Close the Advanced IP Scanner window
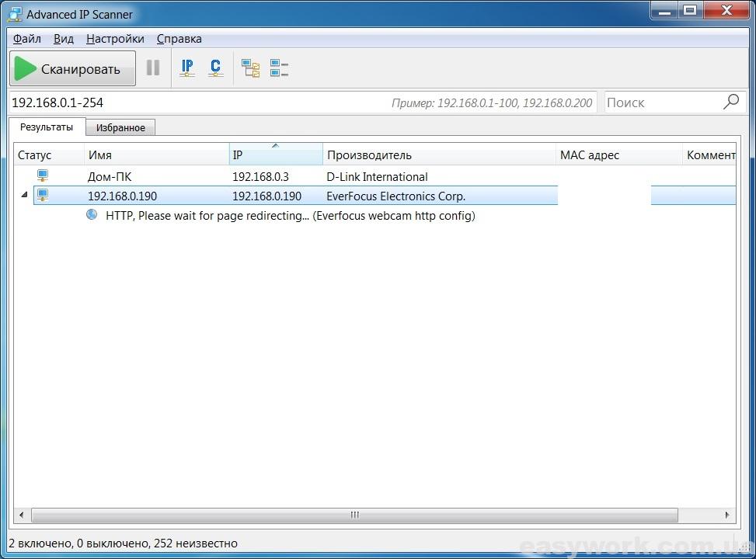Screen dimensions: 756x559 [726, 11]
